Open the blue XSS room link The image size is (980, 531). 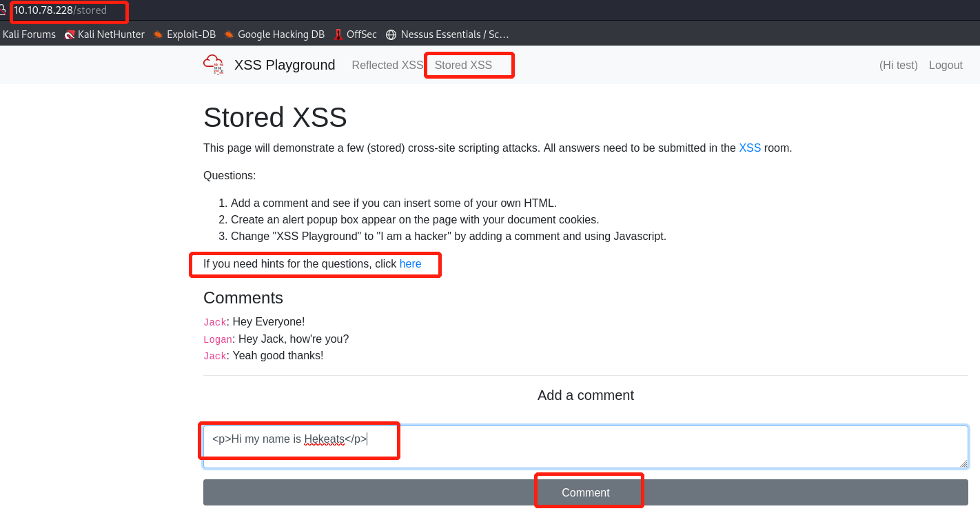click(750, 148)
